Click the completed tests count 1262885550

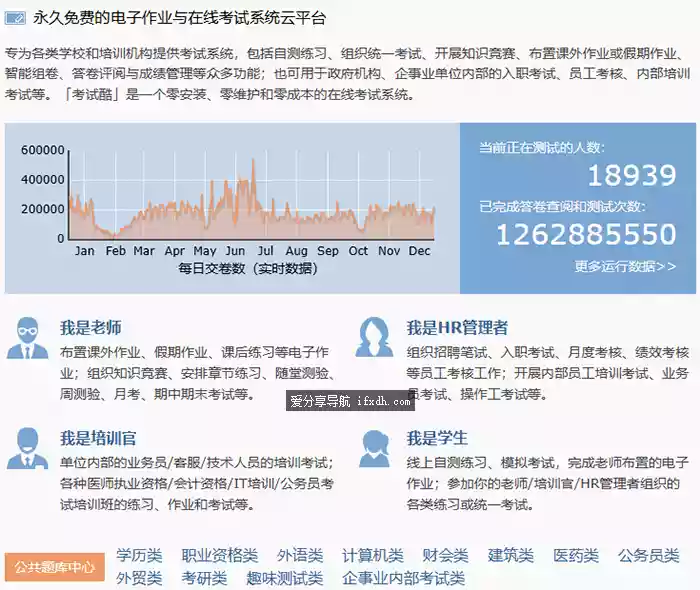[586, 234]
